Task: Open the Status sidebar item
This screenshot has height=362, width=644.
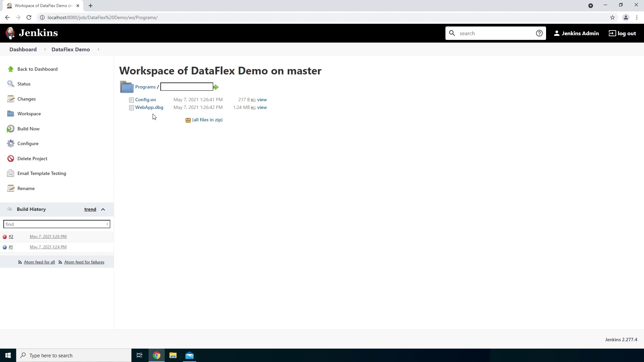Action: click(24, 84)
